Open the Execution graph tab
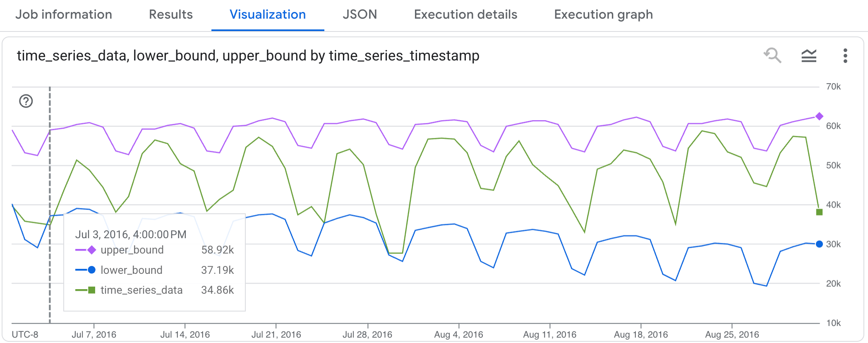This screenshot has width=868, height=343. [x=603, y=14]
